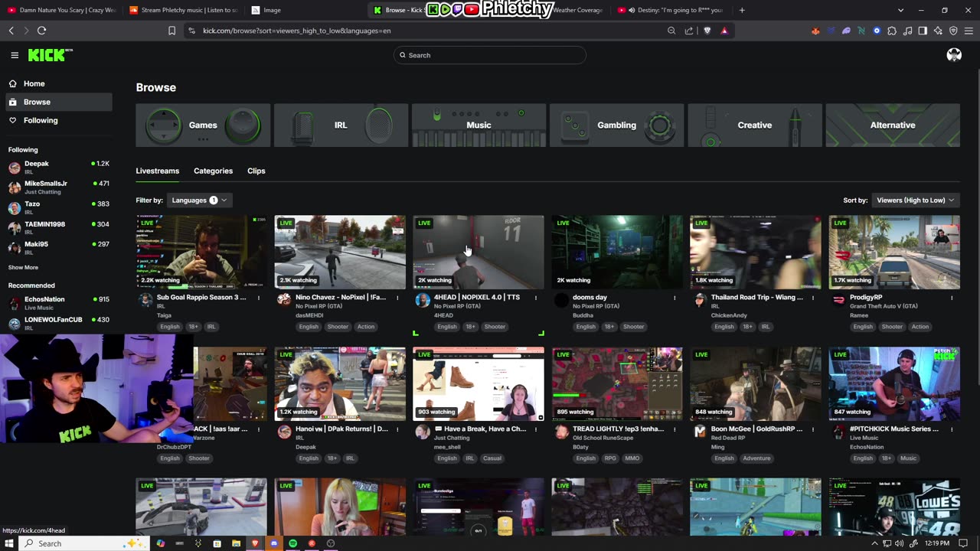Viewport: 980px width, 551px height.
Task: Open Maki95 channel in Following list
Action: (59, 247)
